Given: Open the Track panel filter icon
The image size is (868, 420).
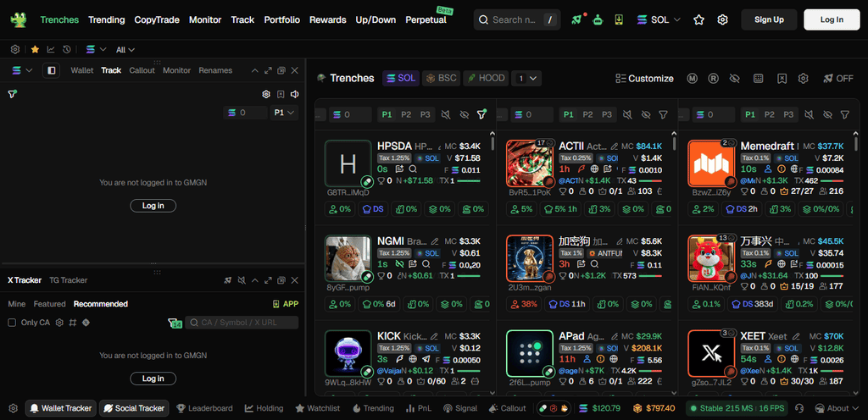Looking at the screenshot, I should pyautogui.click(x=12, y=94).
